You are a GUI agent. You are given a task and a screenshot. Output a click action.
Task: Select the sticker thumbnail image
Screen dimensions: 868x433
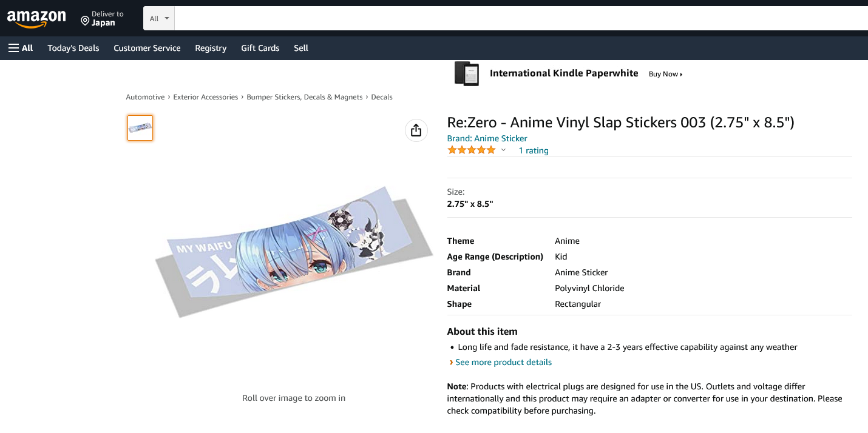click(140, 128)
